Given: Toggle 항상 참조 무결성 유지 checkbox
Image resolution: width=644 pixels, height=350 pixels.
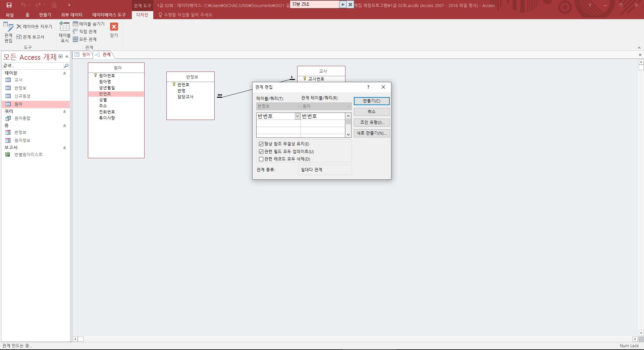Looking at the screenshot, I should (x=261, y=144).
